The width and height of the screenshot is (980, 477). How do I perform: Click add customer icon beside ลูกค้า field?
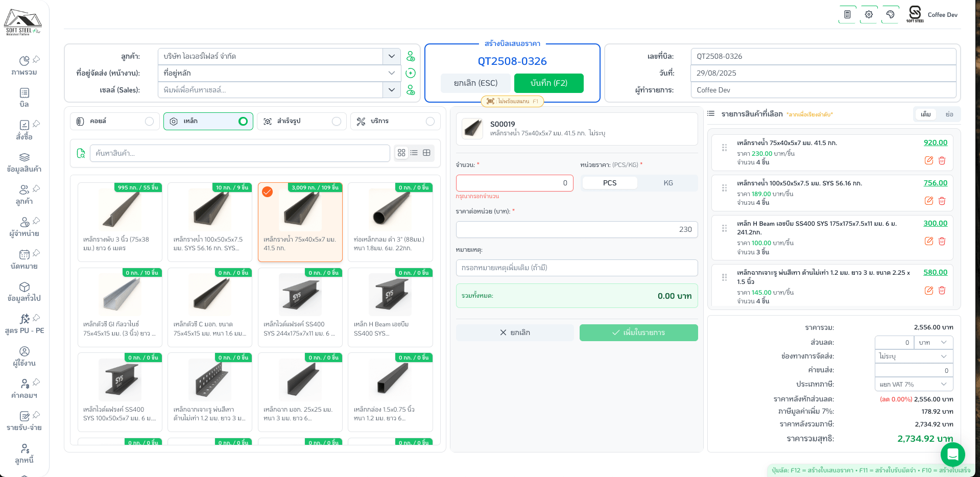click(411, 56)
